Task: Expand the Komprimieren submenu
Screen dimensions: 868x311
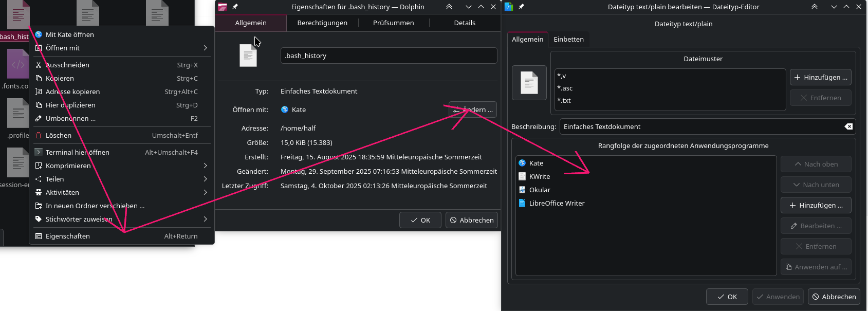Action: pos(121,166)
